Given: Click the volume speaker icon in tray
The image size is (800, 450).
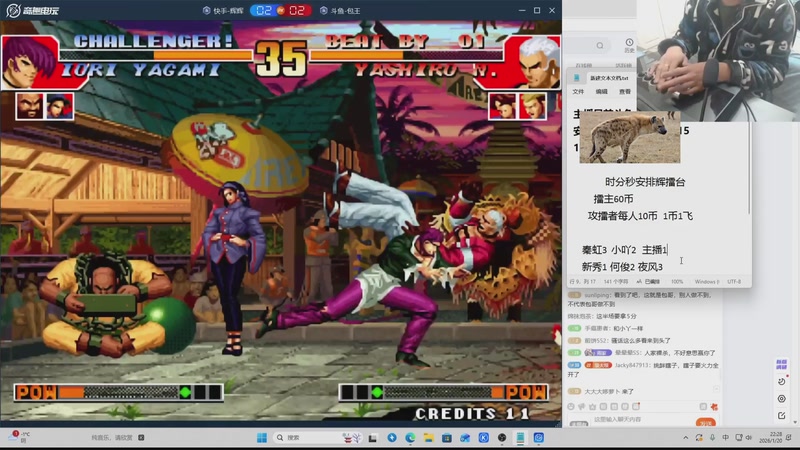Looking at the screenshot, I should (x=748, y=438).
